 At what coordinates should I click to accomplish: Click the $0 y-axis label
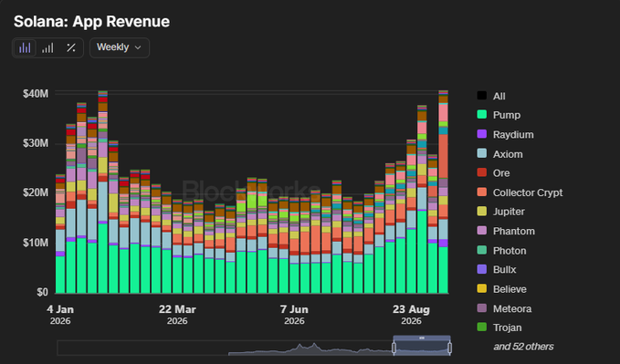[42, 292]
